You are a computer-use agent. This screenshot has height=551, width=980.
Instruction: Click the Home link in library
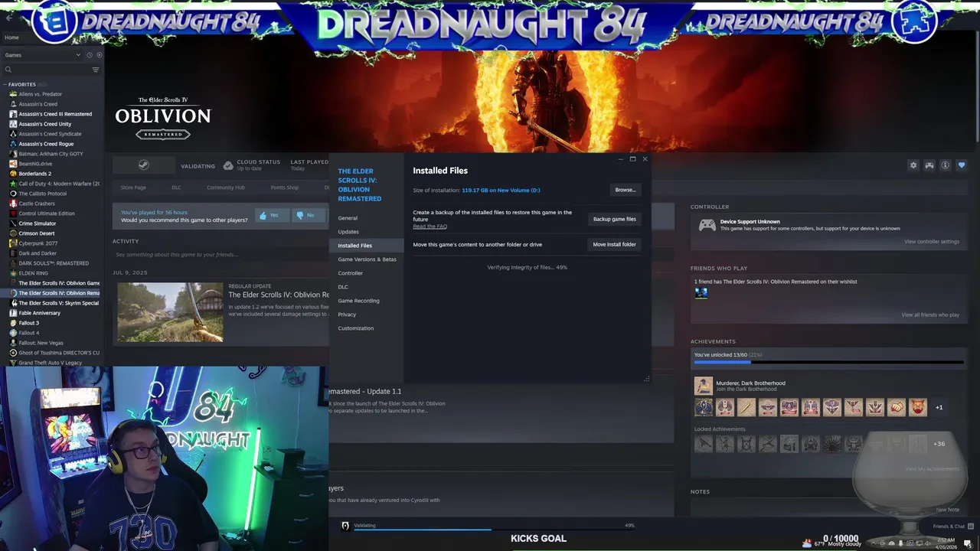pyautogui.click(x=11, y=37)
